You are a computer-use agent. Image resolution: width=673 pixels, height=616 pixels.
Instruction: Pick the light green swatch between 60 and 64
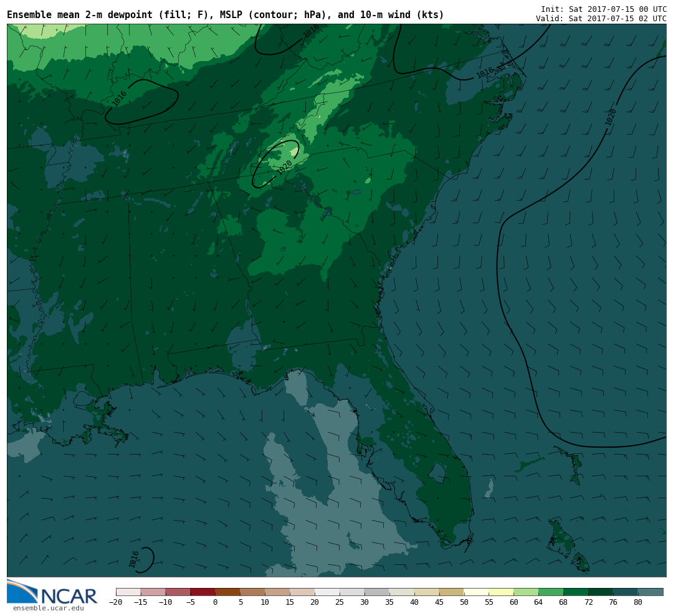pyautogui.click(x=526, y=592)
